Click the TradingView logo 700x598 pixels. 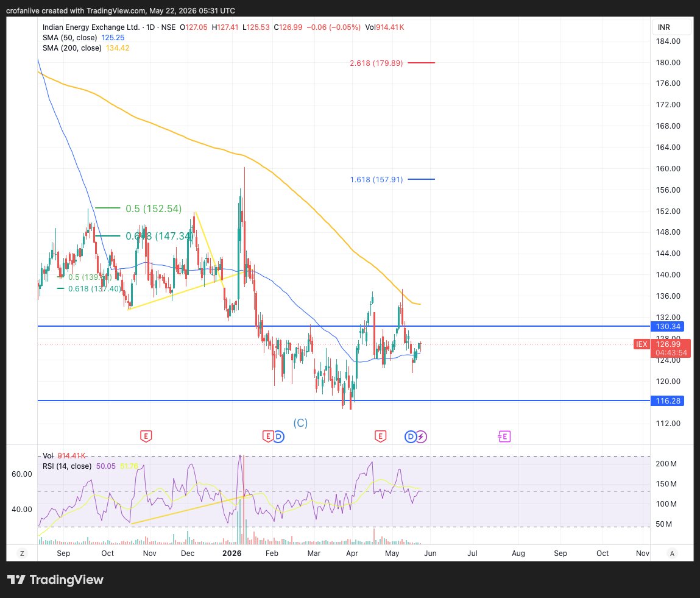click(x=55, y=580)
